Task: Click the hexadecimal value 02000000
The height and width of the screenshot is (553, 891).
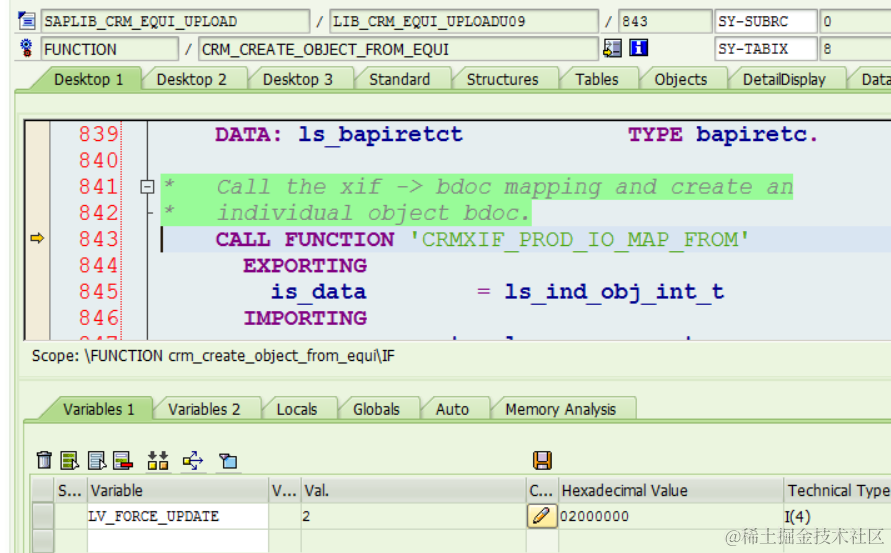Action: pos(671,516)
